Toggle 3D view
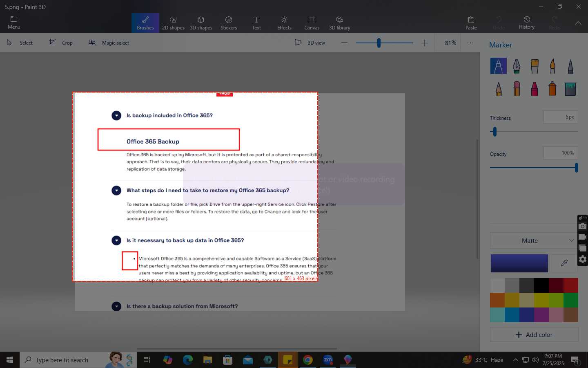The width and height of the screenshot is (588, 368). pyautogui.click(x=310, y=43)
